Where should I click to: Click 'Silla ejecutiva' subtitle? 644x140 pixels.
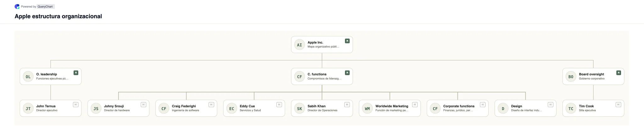pos(587,110)
